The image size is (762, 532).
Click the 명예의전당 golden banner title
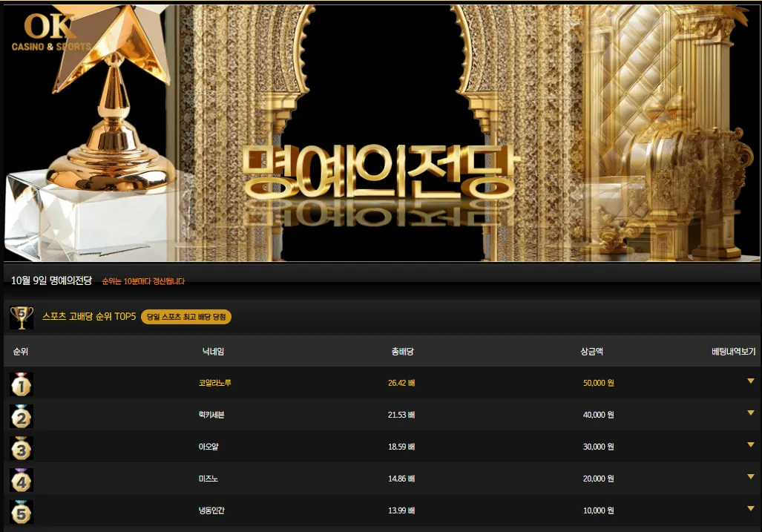click(380, 171)
